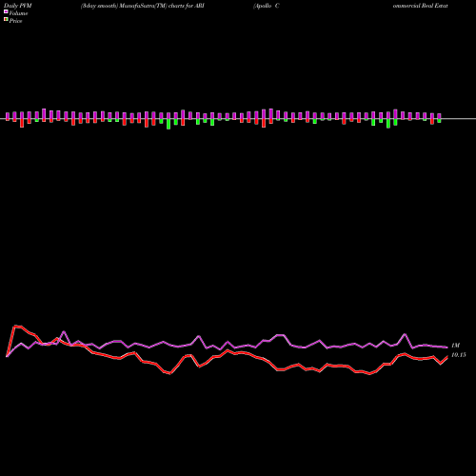Click the ommercial Real Estat text
476x476 pixels.
tap(421, 6)
